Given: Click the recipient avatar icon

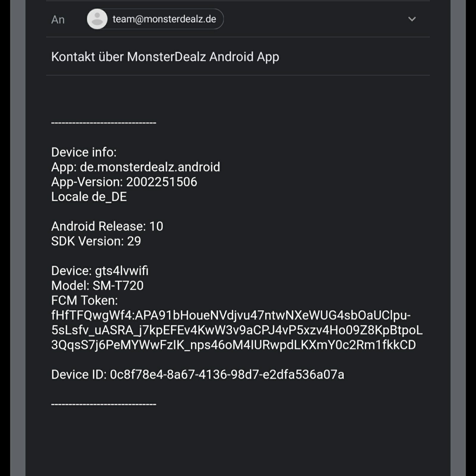Looking at the screenshot, I should tap(97, 19).
